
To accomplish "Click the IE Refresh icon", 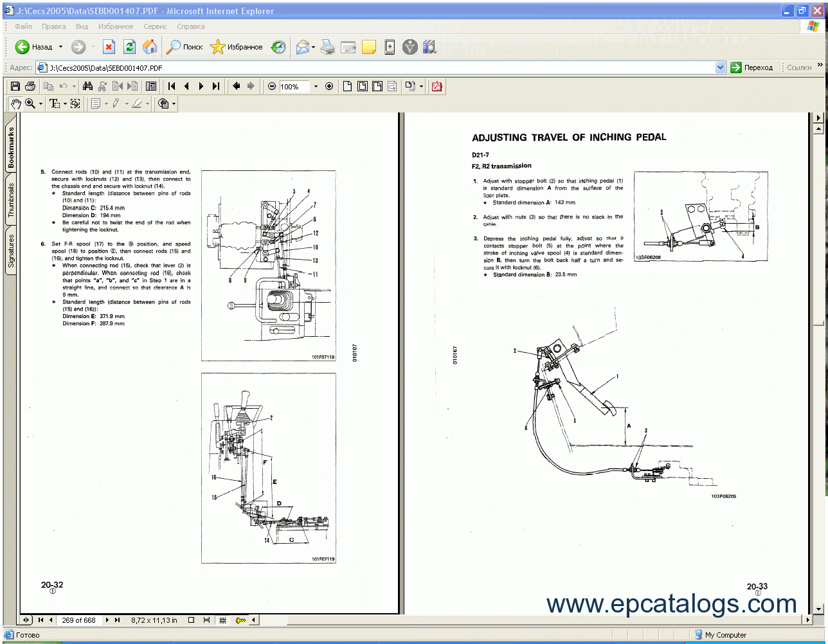I will pyautogui.click(x=130, y=47).
